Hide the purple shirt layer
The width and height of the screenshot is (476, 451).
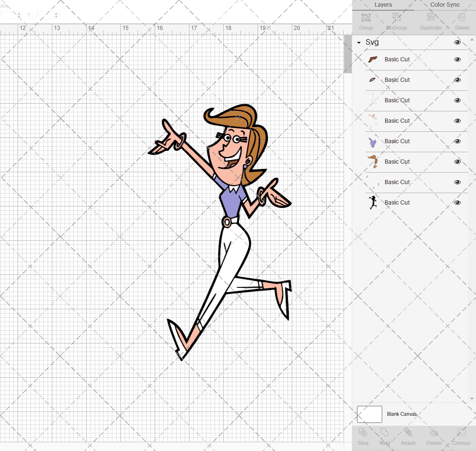point(457,141)
